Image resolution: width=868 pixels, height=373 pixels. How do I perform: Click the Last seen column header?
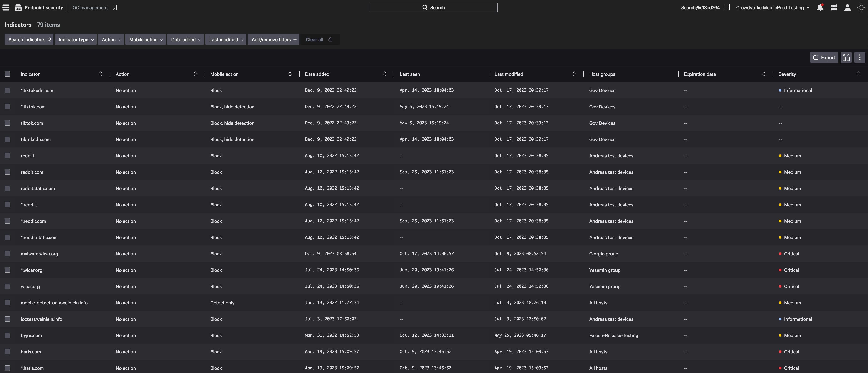[410, 74]
